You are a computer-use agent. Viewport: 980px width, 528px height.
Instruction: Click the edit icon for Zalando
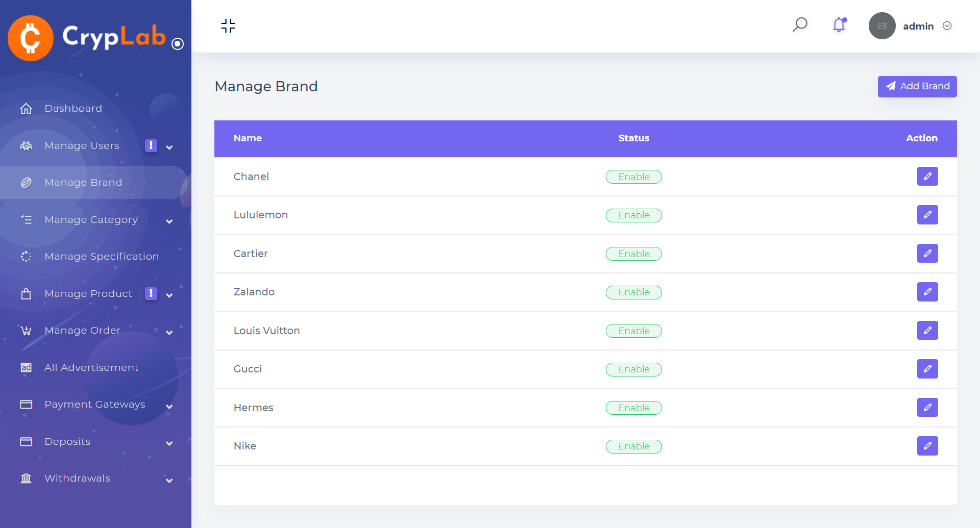[927, 292]
